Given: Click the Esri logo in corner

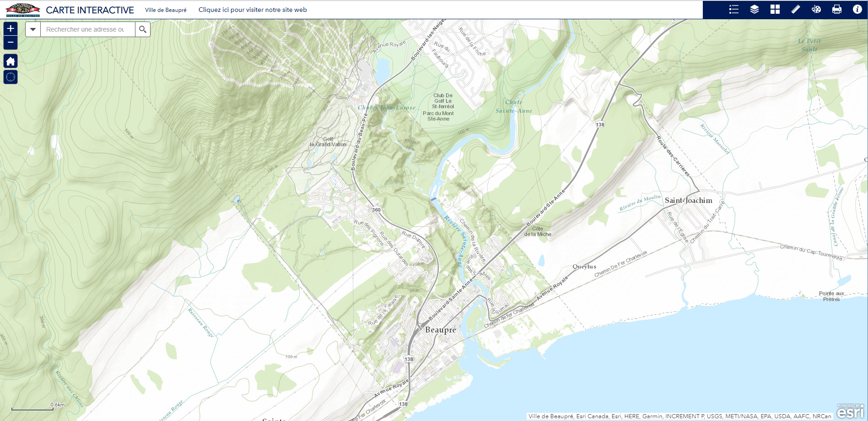Looking at the screenshot, I should (850, 411).
